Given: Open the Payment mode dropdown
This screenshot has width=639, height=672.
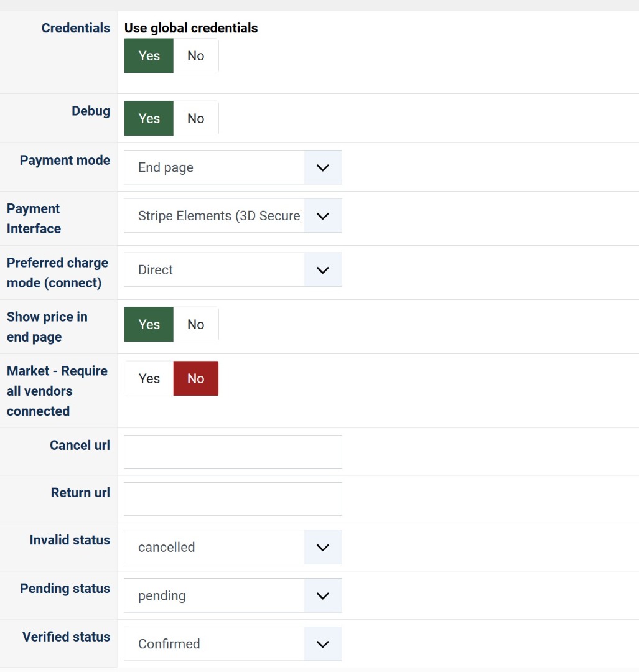Looking at the screenshot, I should (x=233, y=167).
